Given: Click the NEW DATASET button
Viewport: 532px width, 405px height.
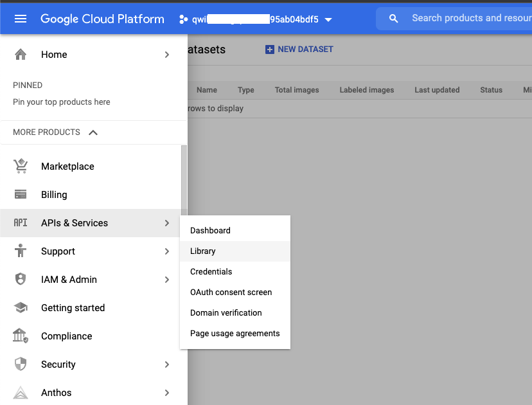Looking at the screenshot, I should [x=299, y=50].
